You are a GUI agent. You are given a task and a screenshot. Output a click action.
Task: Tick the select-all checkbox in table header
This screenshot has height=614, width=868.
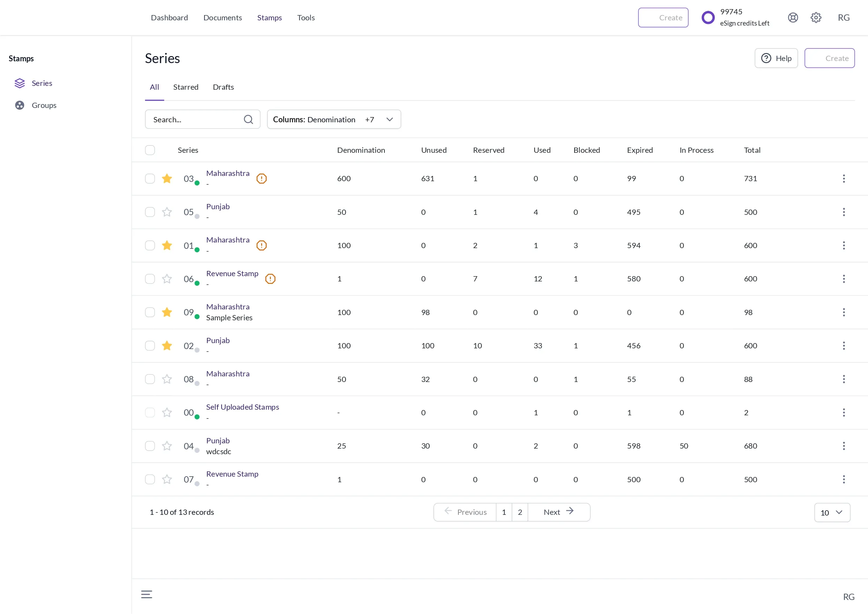(150, 150)
